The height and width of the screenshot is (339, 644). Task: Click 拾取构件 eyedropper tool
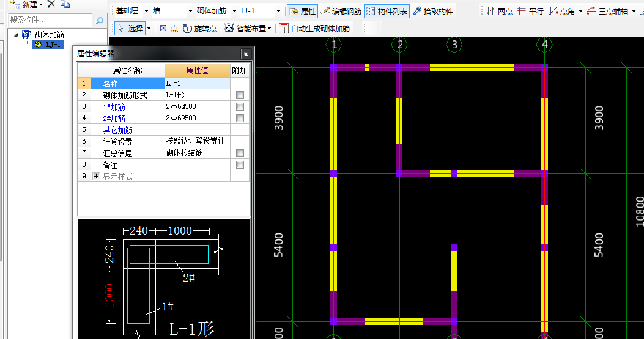[433, 11]
